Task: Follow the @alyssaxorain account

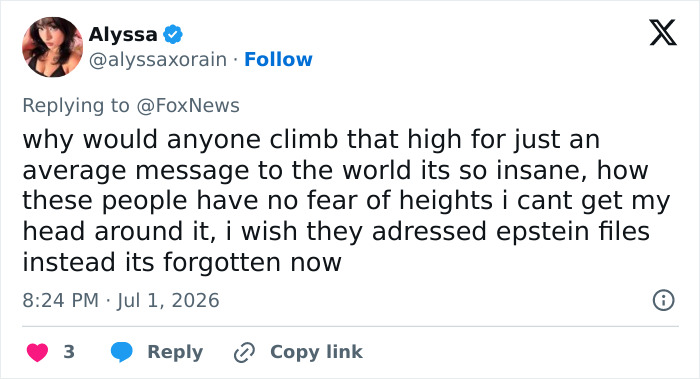Action: point(278,59)
